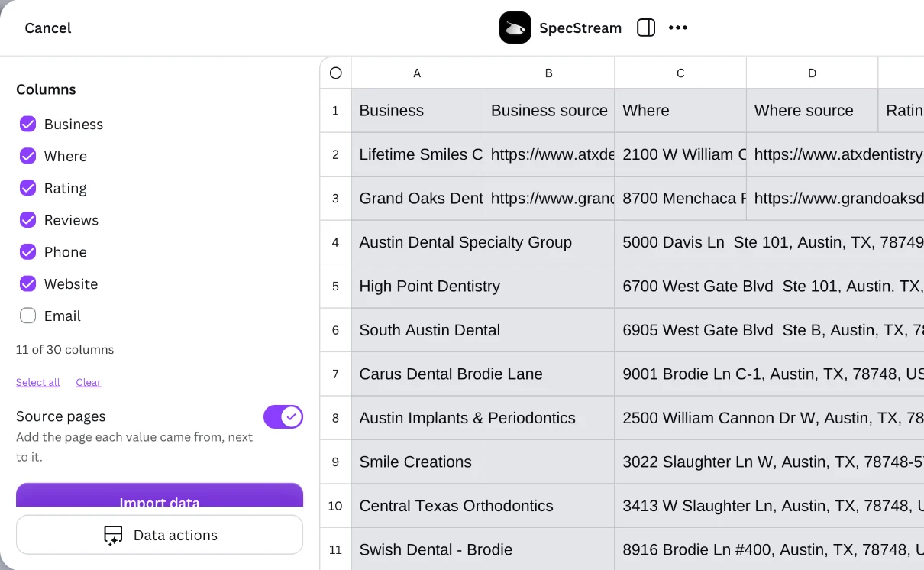924x570 pixels.
Task: Click the Where header cell
Action: 680,110
